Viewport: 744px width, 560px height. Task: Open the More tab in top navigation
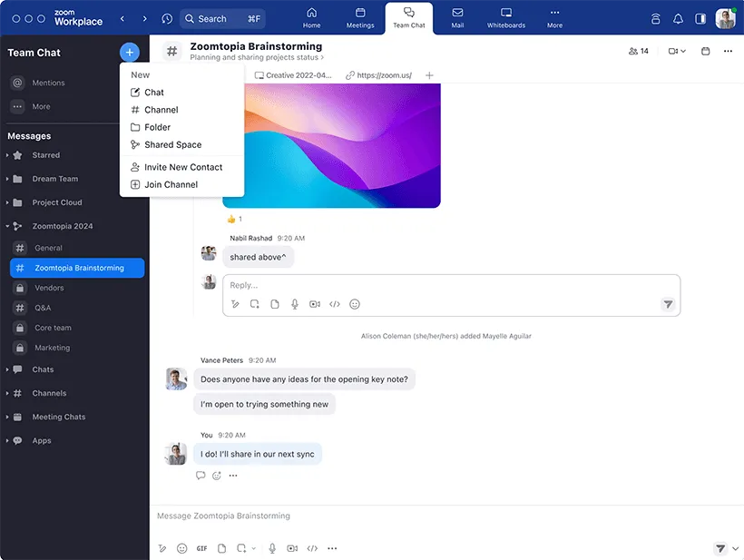(x=554, y=18)
